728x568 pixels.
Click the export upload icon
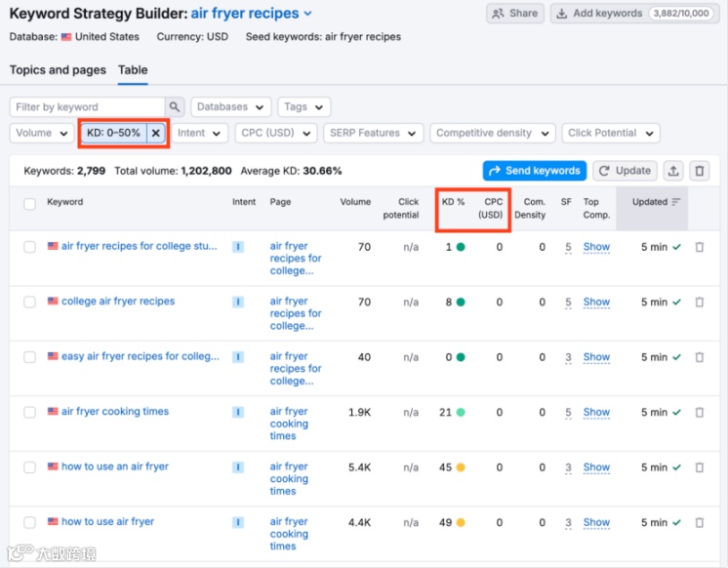click(673, 171)
